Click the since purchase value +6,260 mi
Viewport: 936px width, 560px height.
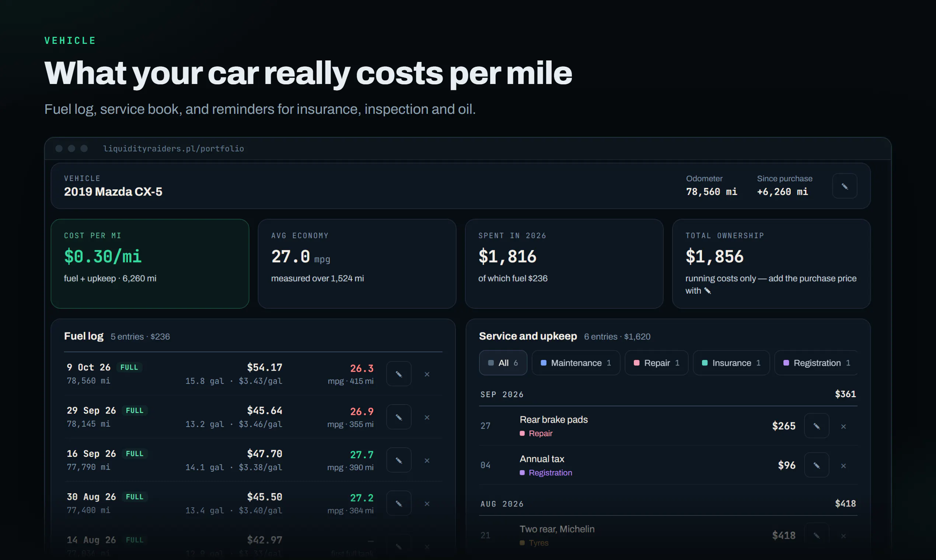[x=782, y=192]
